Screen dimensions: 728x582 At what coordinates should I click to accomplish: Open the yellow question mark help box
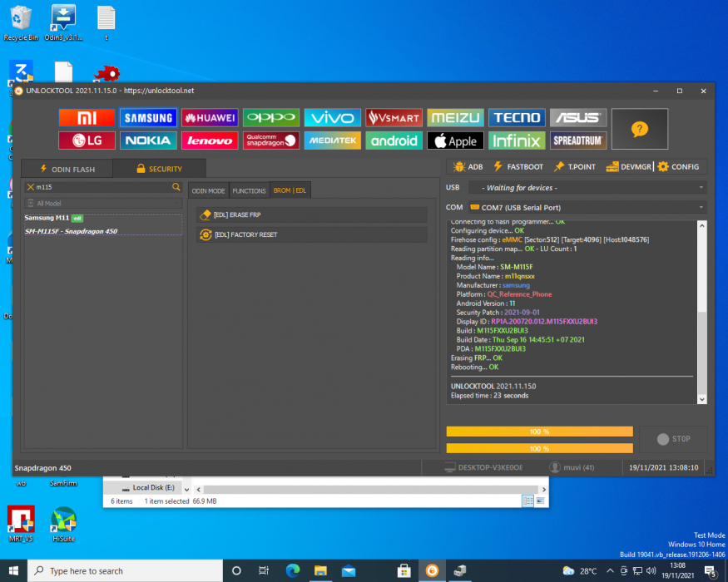point(640,129)
